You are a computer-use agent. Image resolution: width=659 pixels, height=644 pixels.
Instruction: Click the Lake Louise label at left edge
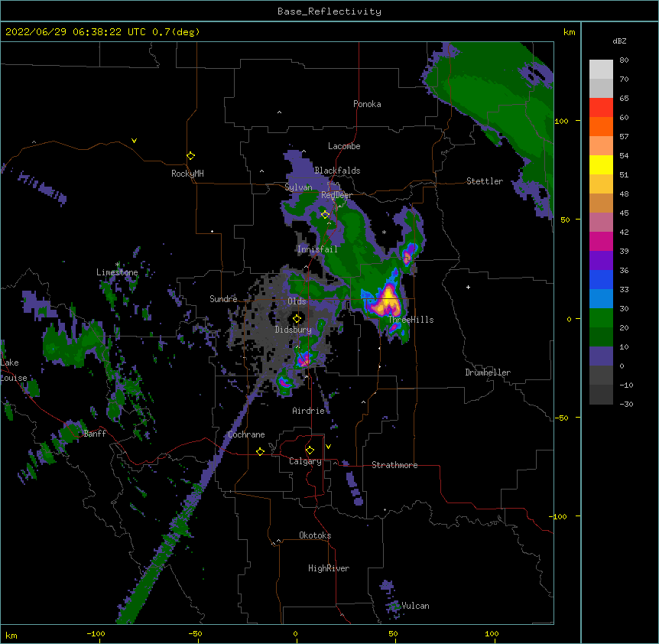pos(14,370)
